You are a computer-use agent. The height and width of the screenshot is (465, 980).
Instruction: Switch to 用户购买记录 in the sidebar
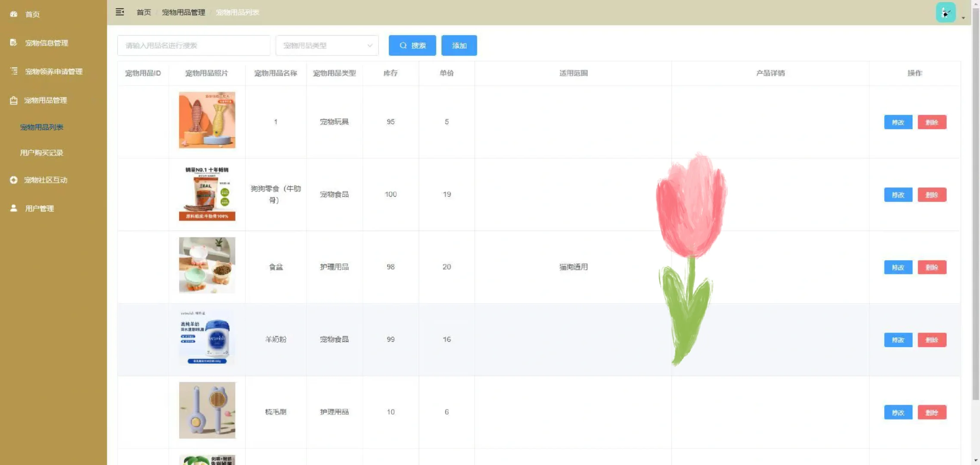click(41, 152)
